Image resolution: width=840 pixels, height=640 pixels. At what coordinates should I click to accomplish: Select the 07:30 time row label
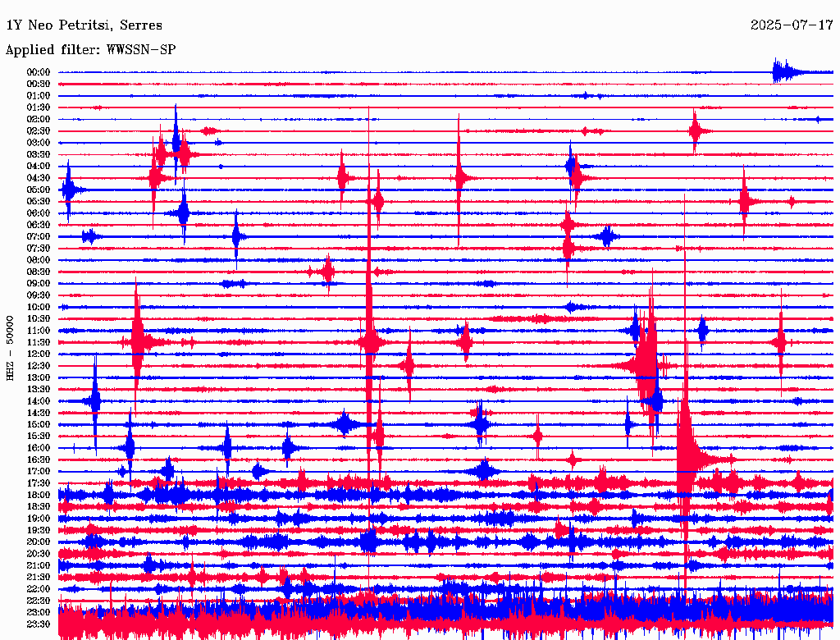click(39, 249)
